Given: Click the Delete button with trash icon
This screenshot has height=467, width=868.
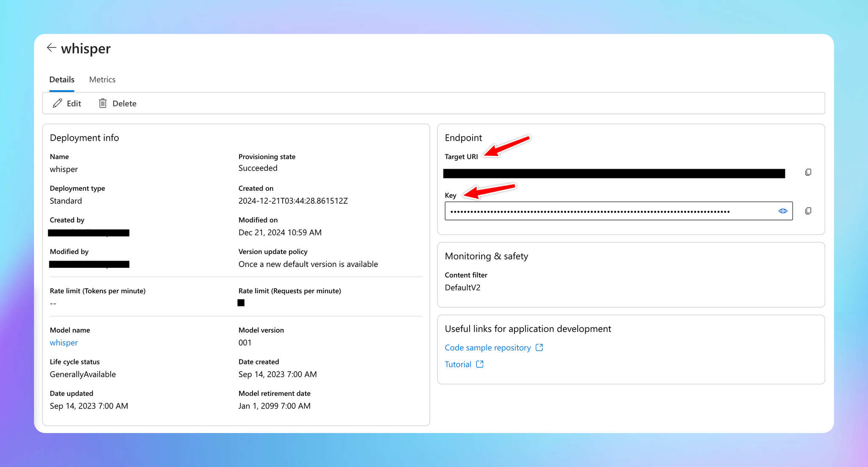Looking at the screenshot, I should [x=117, y=103].
